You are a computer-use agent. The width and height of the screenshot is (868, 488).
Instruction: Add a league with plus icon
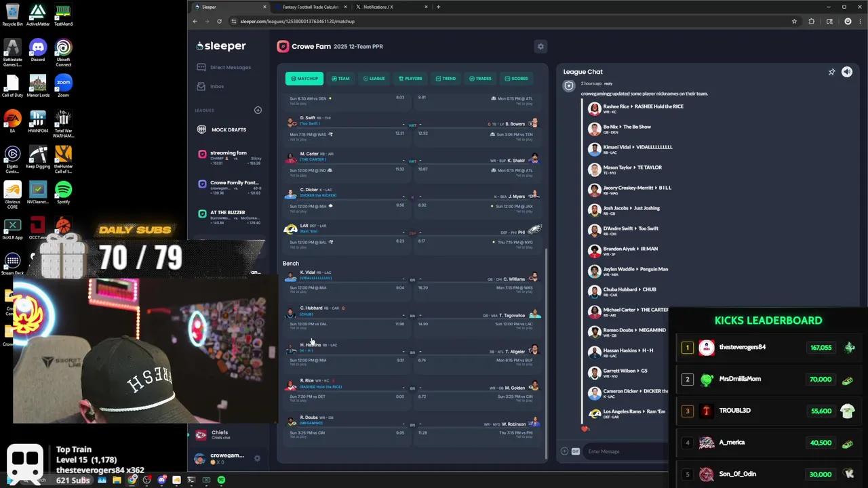pos(258,110)
